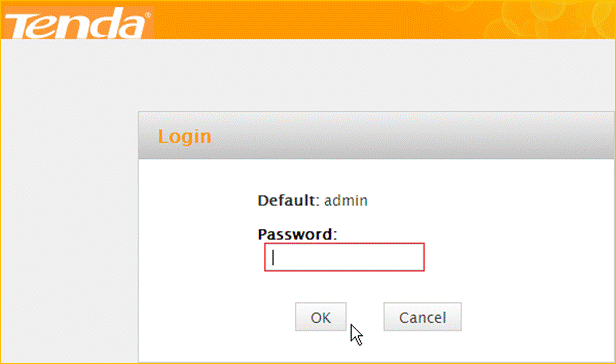The height and width of the screenshot is (364, 616).
Task: Click the bold Default label text
Action: pyautogui.click(x=286, y=200)
